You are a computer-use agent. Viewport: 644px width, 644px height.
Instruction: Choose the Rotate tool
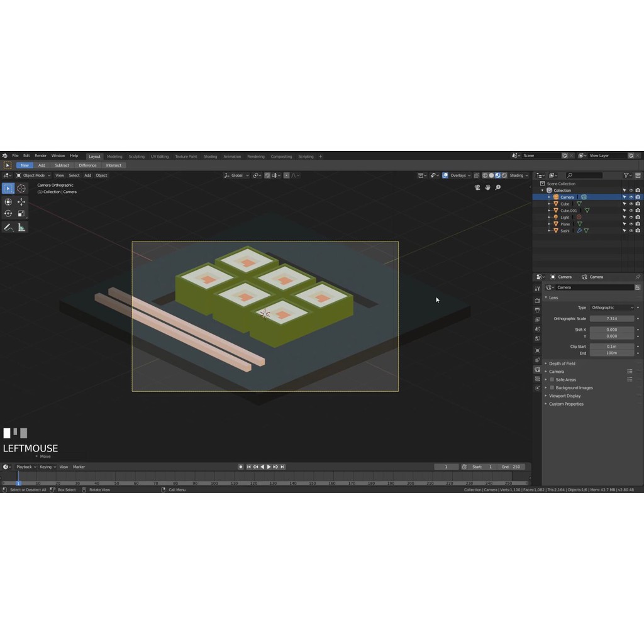(8, 214)
